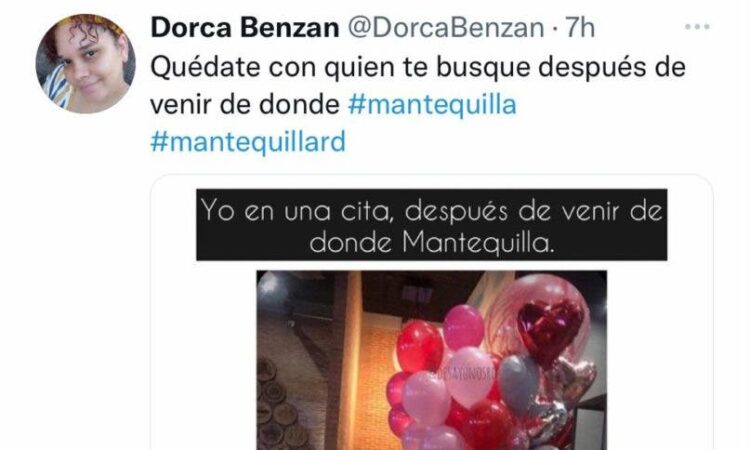This screenshot has width=750, height=450.
Task: View the balloon photo in full size
Action: point(431,360)
